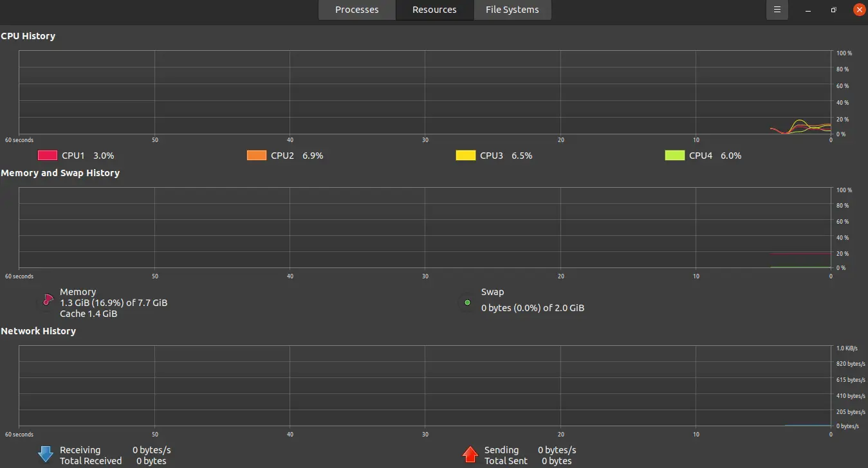Click the Memory pie chart color icon
This screenshot has height=468, width=868.
48,300
